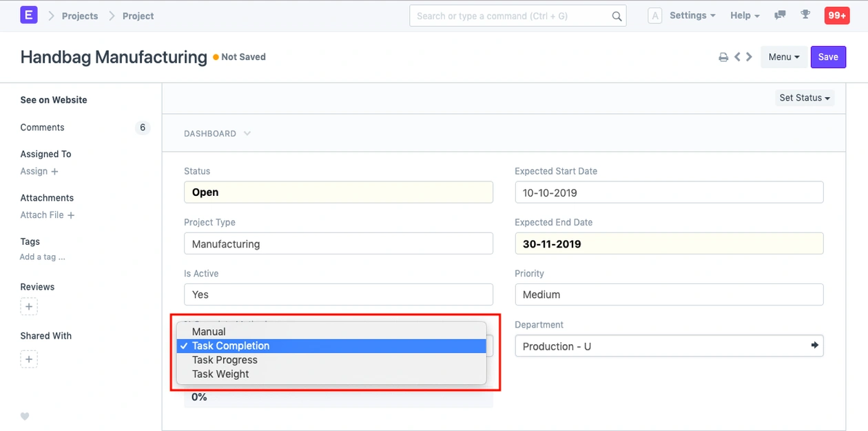Screen dimensions: 868x431
Task: Select the Manual option
Action: coord(209,332)
